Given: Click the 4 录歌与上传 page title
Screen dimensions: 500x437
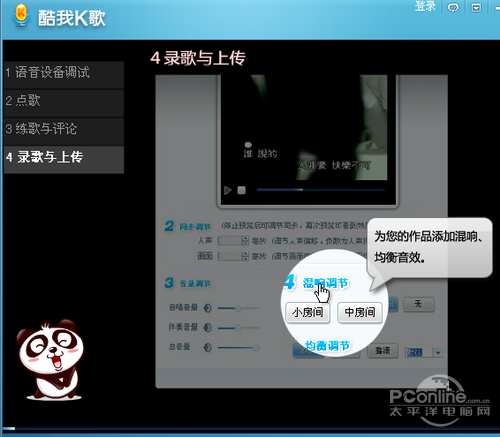Looking at the screenshot, I should tap(198, 58).
